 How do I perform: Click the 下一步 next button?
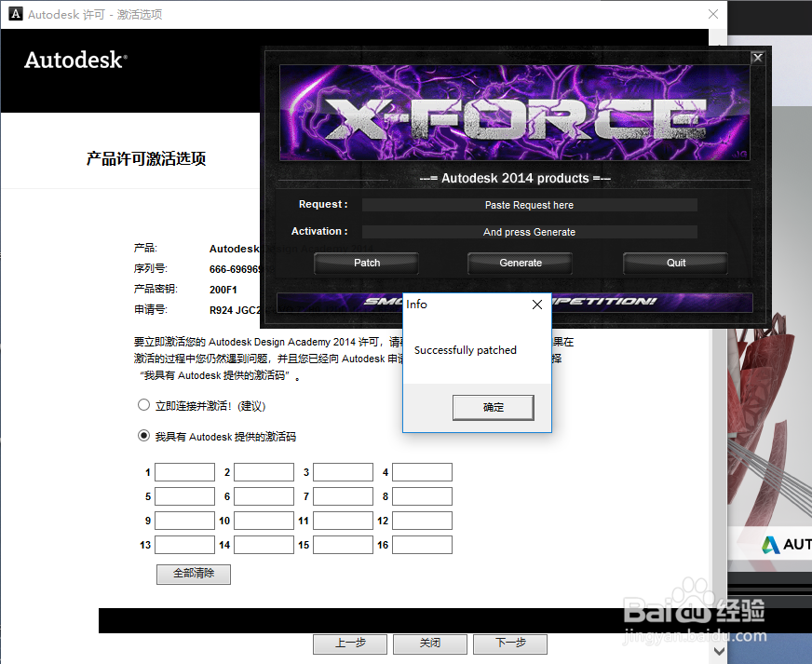[510, 644]
